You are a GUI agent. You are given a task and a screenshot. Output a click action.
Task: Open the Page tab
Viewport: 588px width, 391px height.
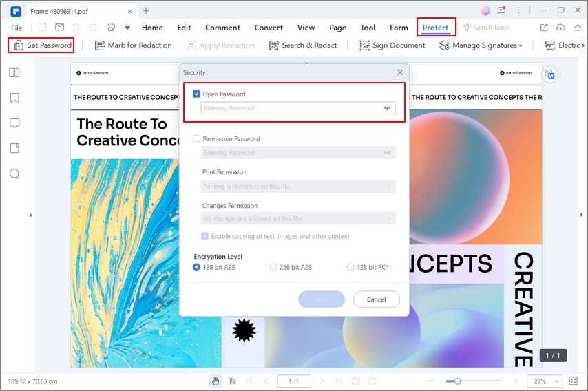pos(337,28)
